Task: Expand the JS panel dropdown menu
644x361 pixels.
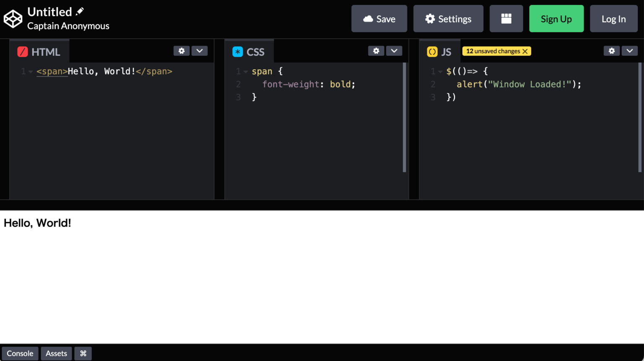Action: point(630,51)
